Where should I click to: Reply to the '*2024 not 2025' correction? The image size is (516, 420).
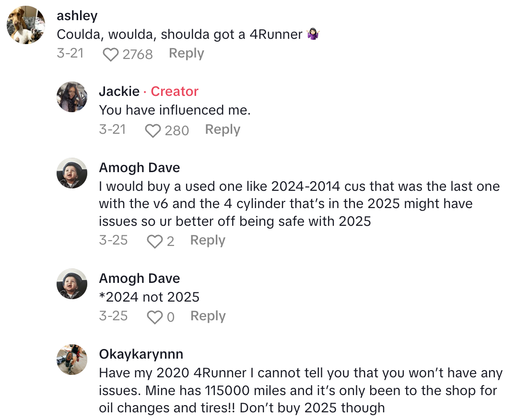208,316
